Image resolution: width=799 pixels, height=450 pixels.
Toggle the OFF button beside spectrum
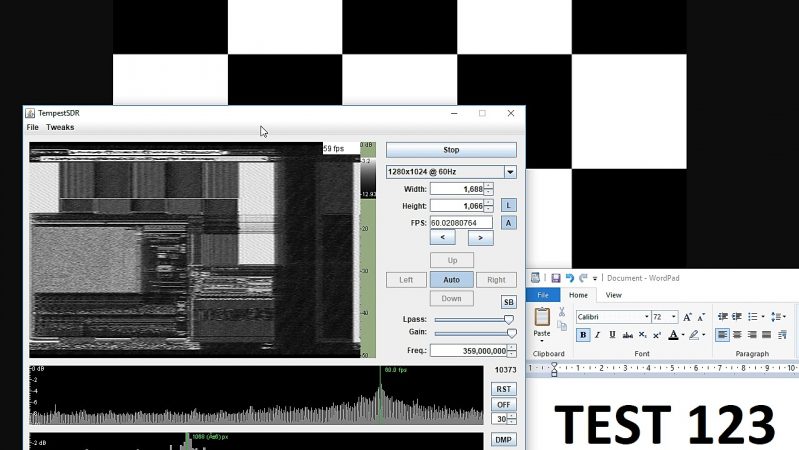point(504,405)
